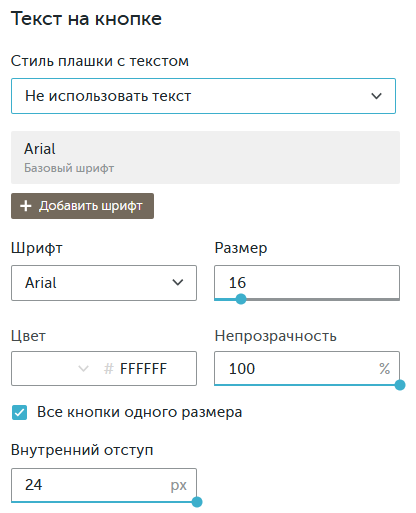Screen dimensions: 416x513
Task: Click the hash symbol before FFFFFF
Action: 109,369
